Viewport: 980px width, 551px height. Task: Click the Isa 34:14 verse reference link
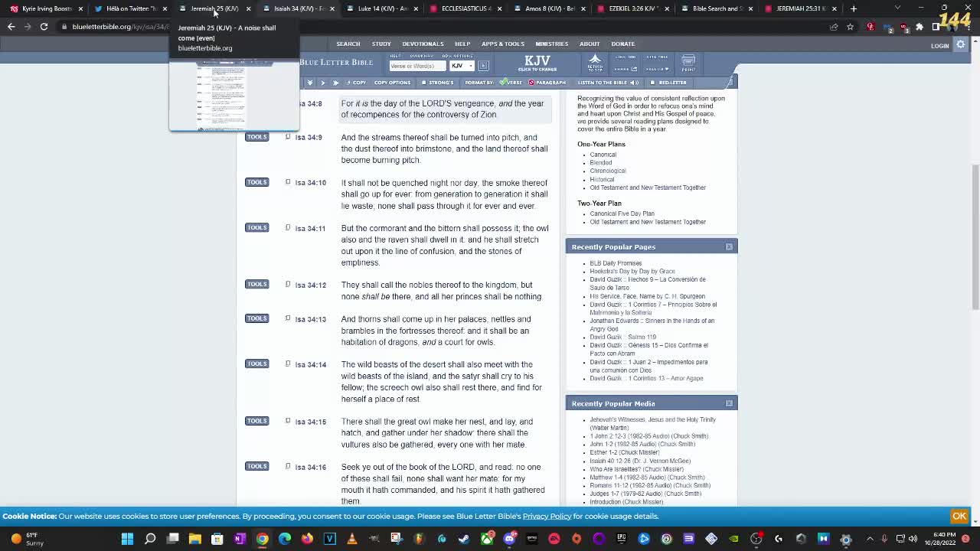pyautogui.click(x=311, y=364)
